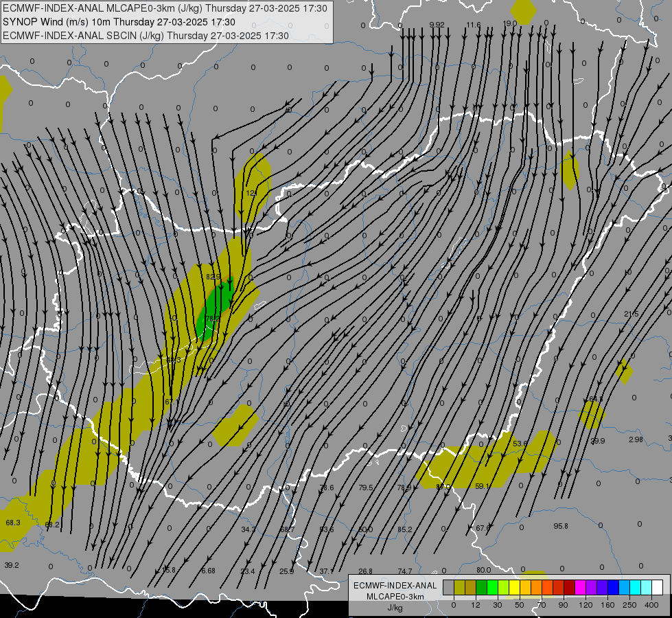Select legend tick value 90
The height and width of the screenshot is (618, 672).
click(564, 605)
